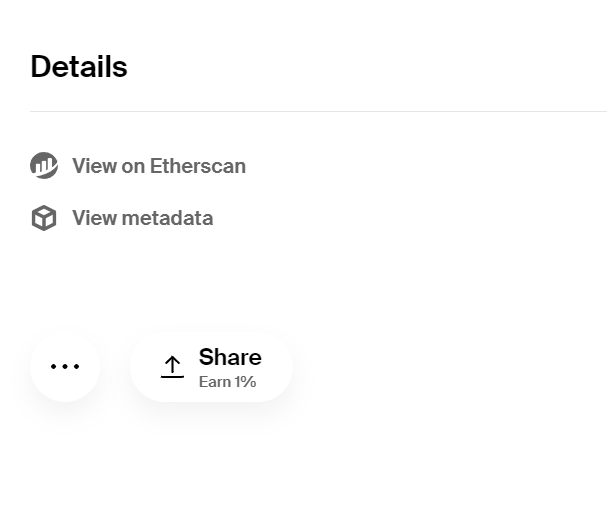Click the word View before metadata

95,218
